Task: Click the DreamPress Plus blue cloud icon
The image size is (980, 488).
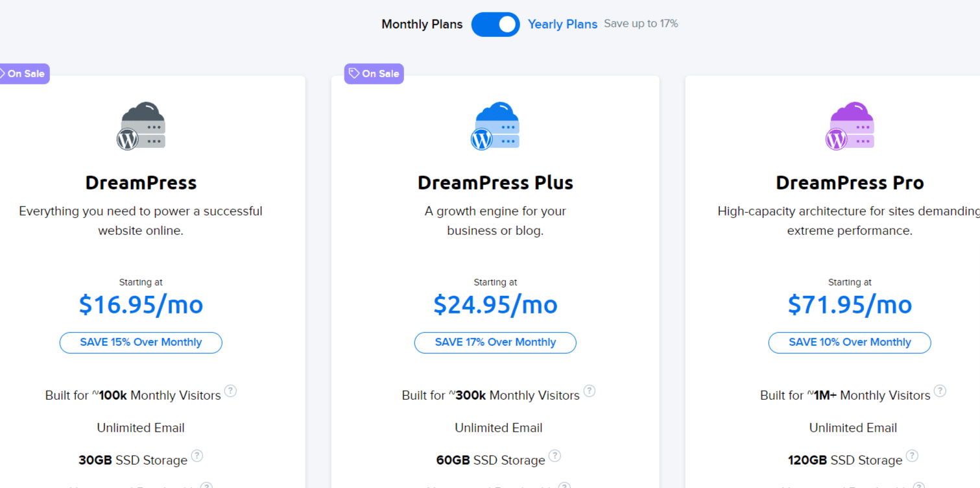Action: click(496, 126)
